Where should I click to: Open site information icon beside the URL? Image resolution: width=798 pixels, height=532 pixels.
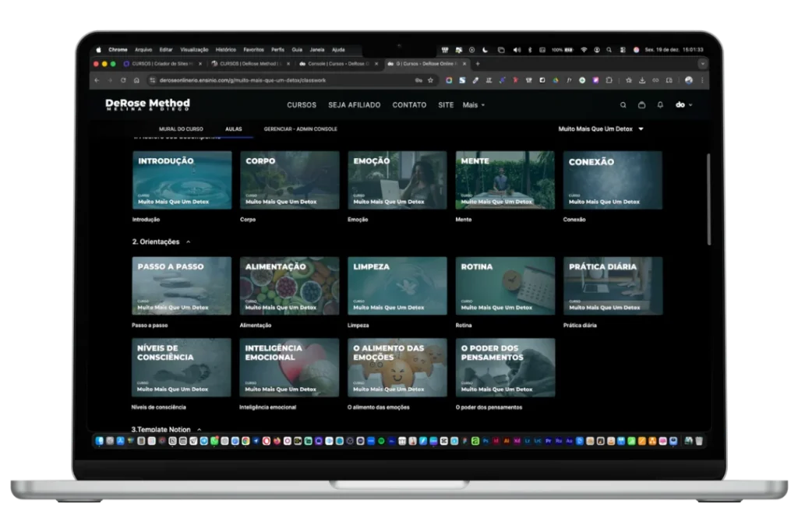pos(152,80)
